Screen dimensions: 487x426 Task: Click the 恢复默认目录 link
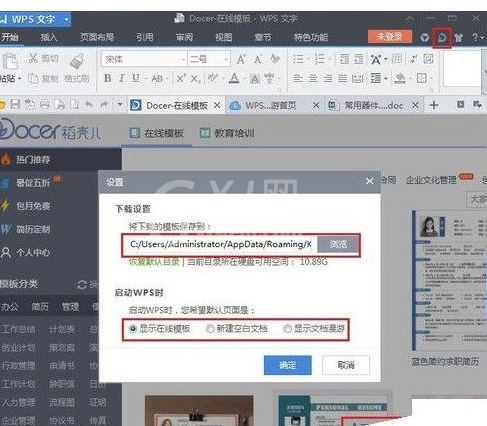coord(154,262)
